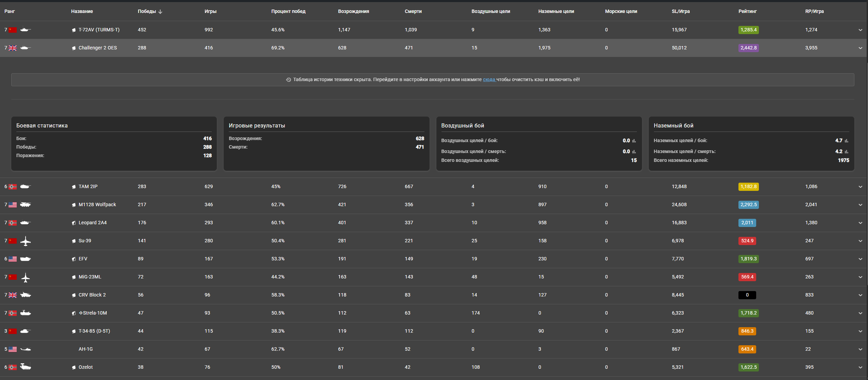The height and width of the screenshot is (380, 868).
Task: Click the TAM 2IP vehicle name
Action: coord(88,186)
